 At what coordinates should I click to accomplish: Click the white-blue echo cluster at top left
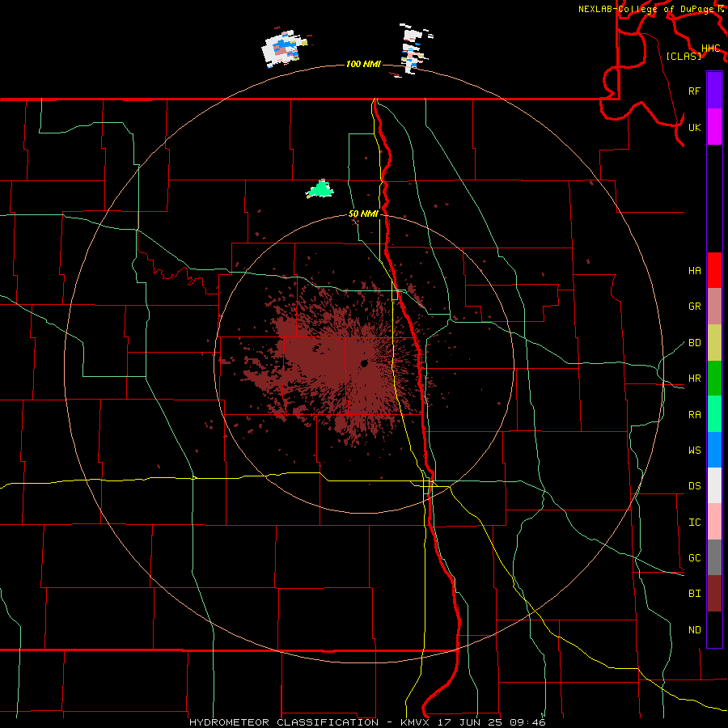[x=284, y=48]
